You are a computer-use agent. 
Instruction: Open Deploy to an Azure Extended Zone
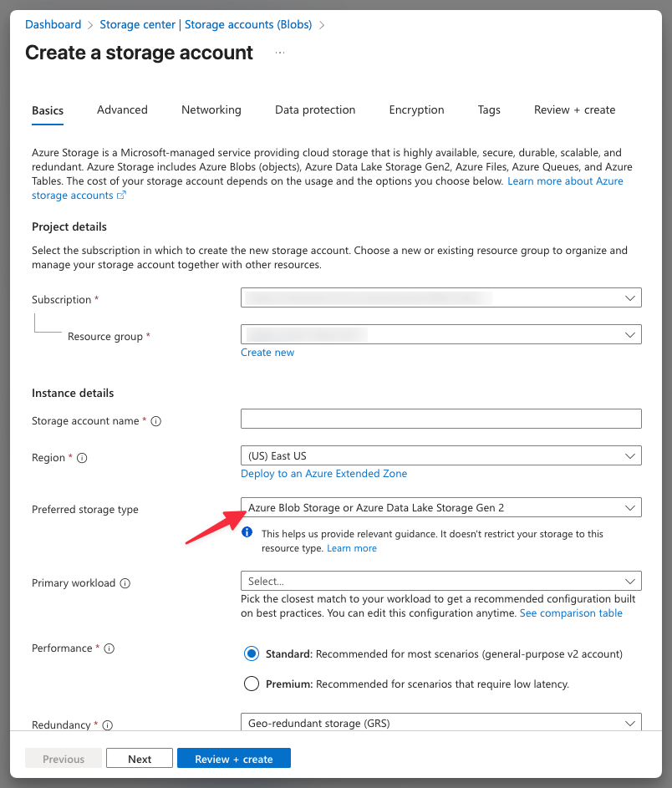[x=323, y=474]
